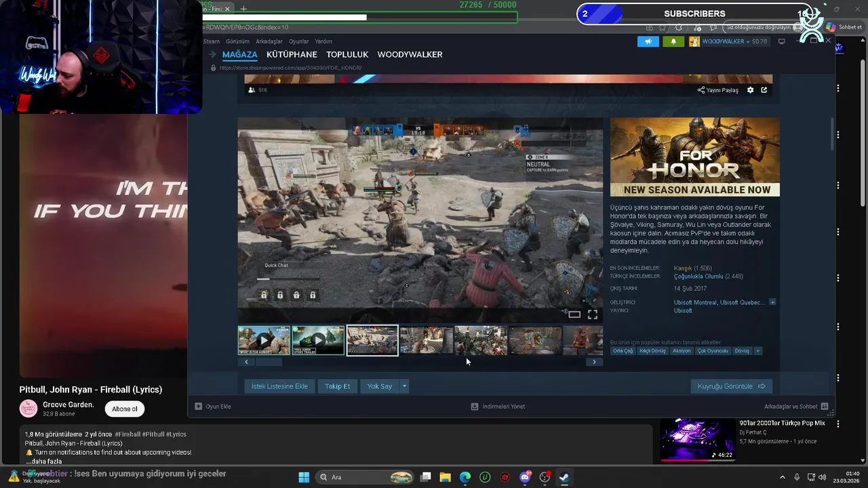
Task: Expand developer list with plus button
Action: (772, 302)
